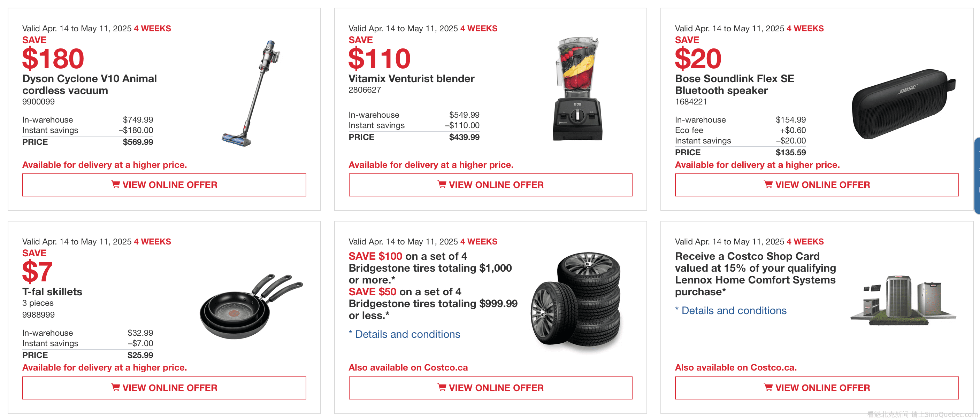Click the cart icon in Dyson vacuum offer button
The height and width of the screenshot is (420, 980).
tap(115, 184)
